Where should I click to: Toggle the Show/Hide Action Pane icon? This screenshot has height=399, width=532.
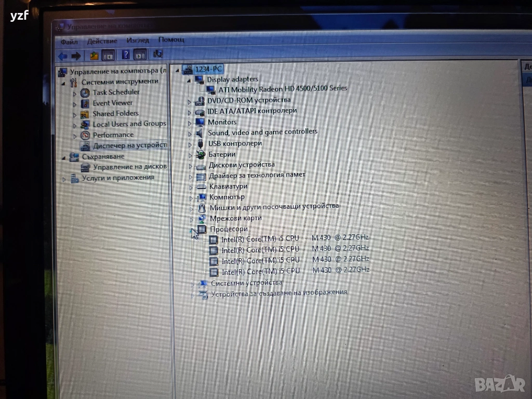coord(140,55)
